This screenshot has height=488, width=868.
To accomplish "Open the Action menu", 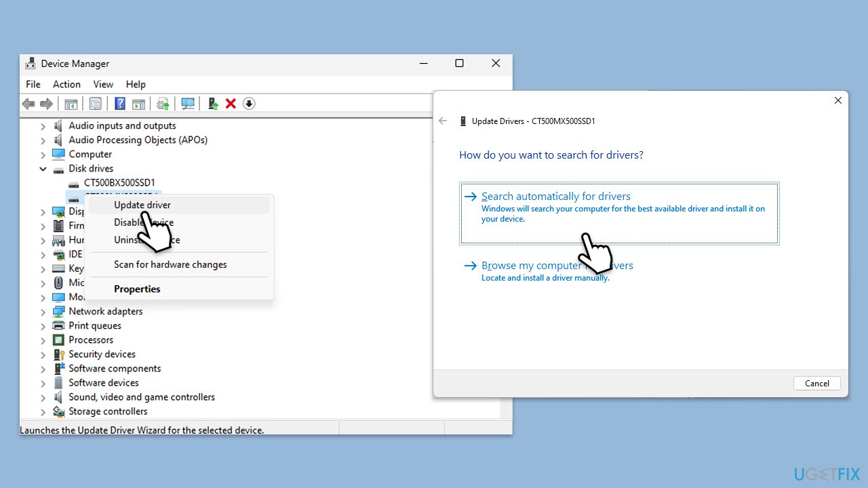I will (66, 85).
